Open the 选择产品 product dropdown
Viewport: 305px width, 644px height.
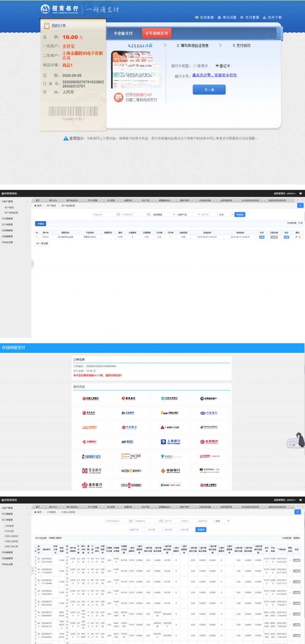click(188, 215)
